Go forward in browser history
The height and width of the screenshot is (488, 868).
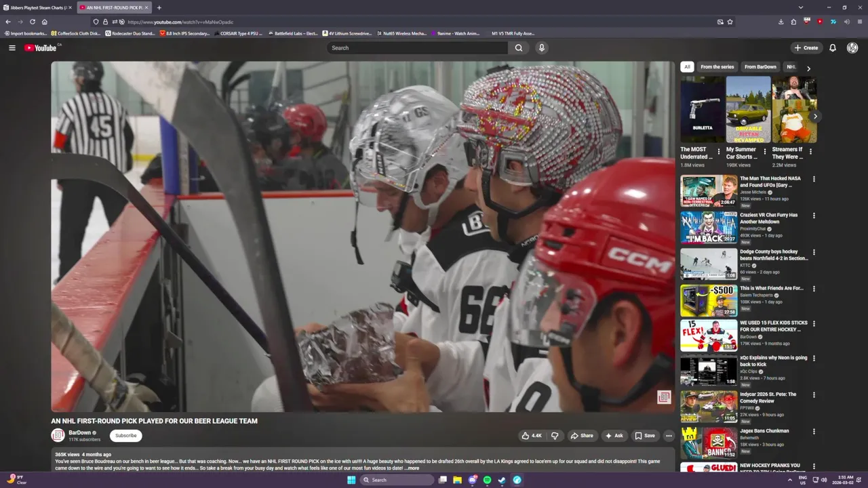click(x=20, y=22)
